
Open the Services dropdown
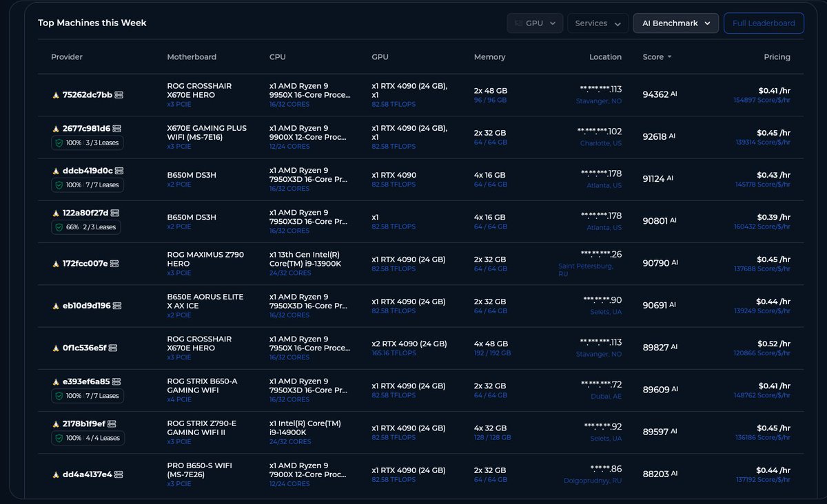[x=598, y=23]
